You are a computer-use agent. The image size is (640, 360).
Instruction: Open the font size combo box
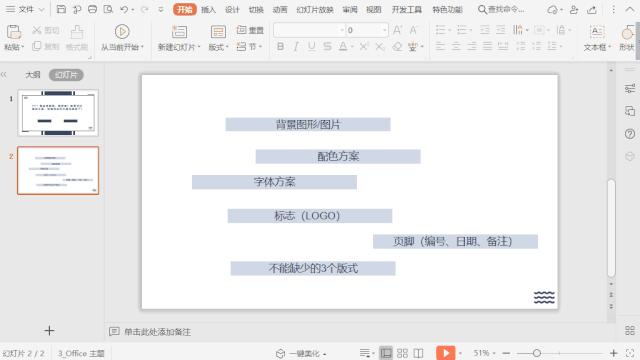coord(367,30)
